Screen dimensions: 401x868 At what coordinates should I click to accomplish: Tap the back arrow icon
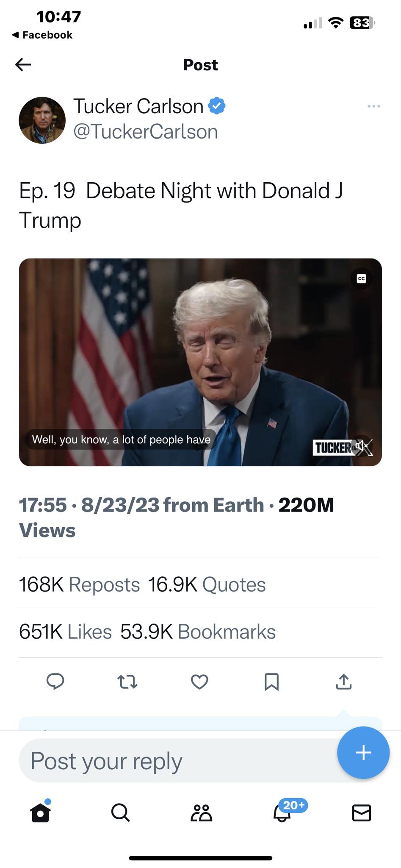click(x=23, y=64)
